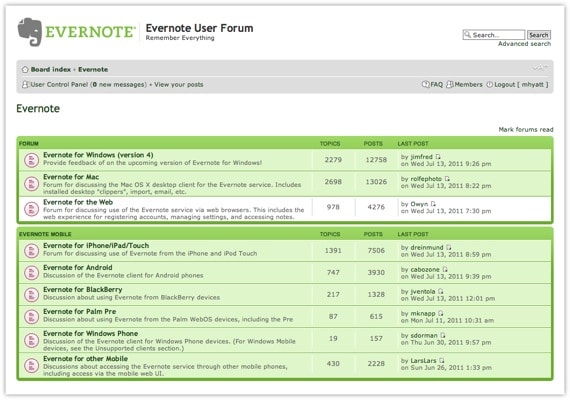Open the User Control Panel

tap(59, 84)
